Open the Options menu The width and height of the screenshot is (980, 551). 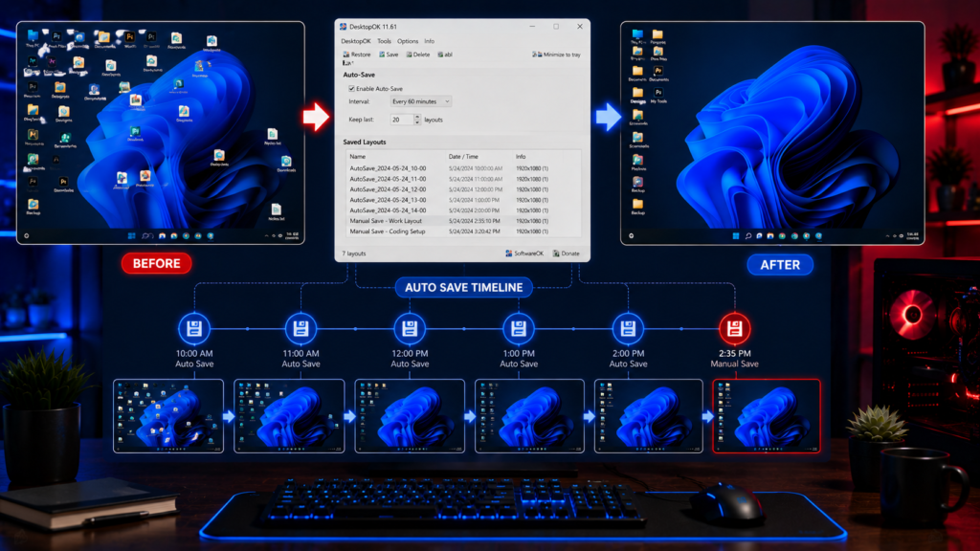point(408,41)
